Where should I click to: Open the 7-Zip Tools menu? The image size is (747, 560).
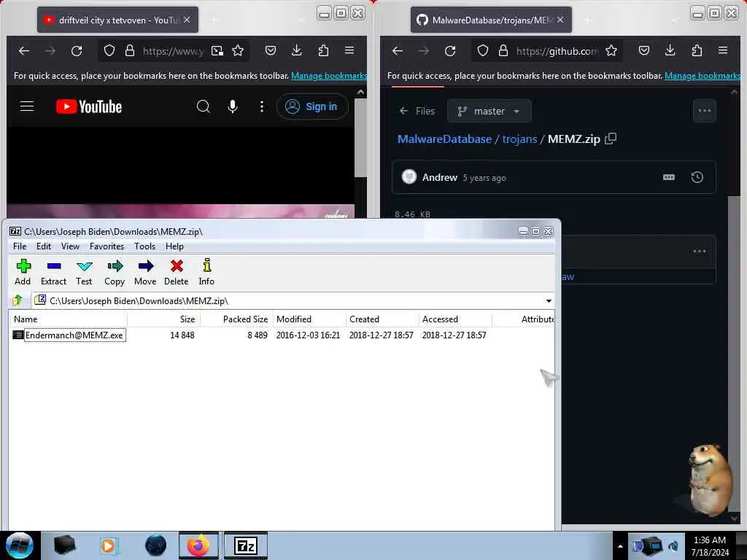(x=145, y=246)
